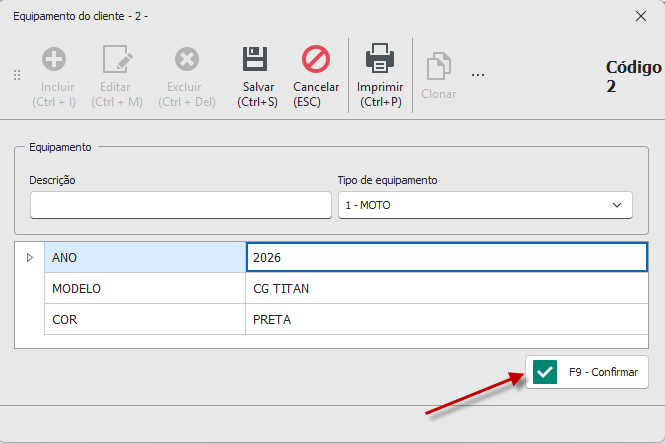Click the Imprimir (Ctrl+P) label
The image size is (665, 444).
click(x=380, y=94)
